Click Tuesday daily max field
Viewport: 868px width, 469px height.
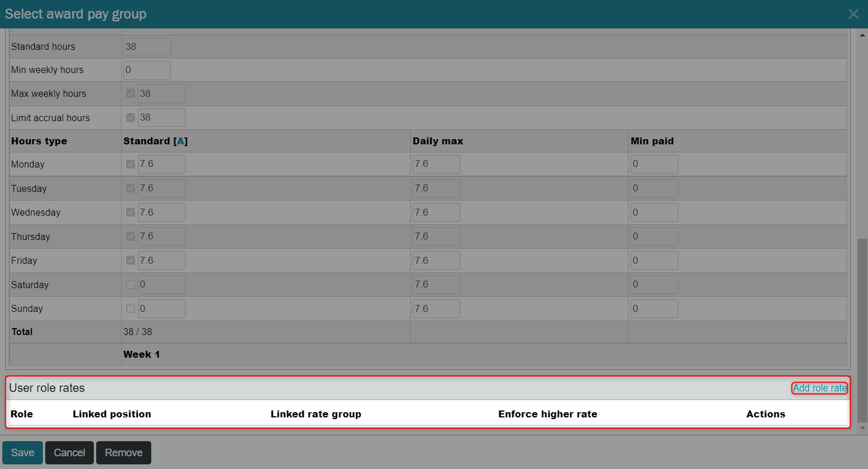[436, 188]
